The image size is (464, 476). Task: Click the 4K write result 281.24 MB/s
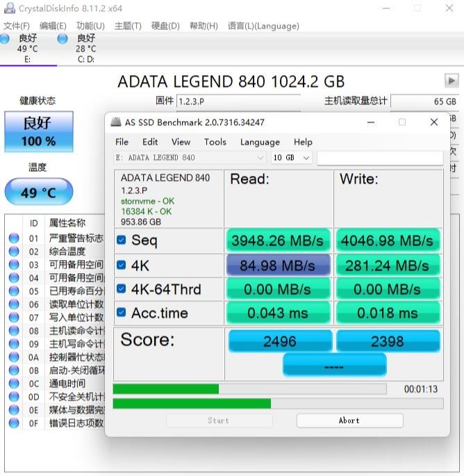388,265
